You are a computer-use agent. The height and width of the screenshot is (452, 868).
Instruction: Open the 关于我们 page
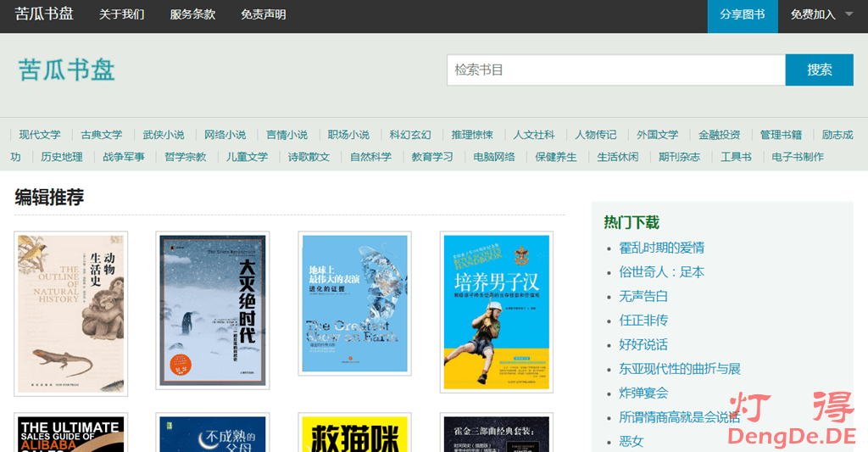pyautogui.click(x=121, y=14)
